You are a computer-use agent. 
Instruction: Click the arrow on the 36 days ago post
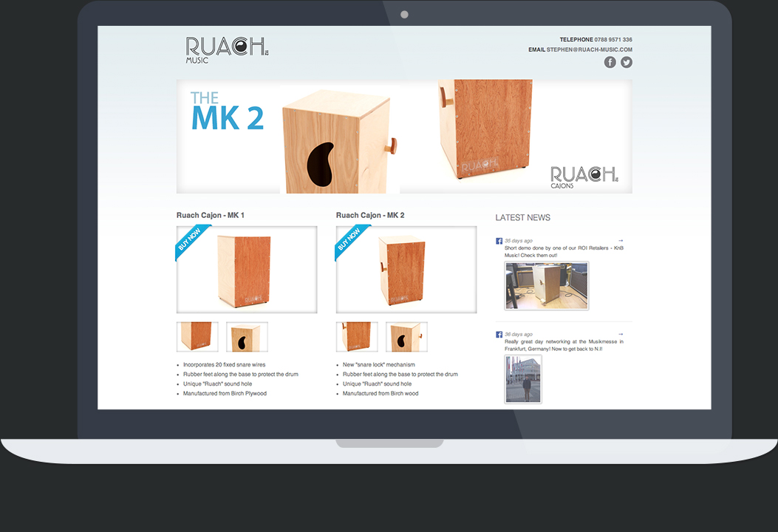621,334
